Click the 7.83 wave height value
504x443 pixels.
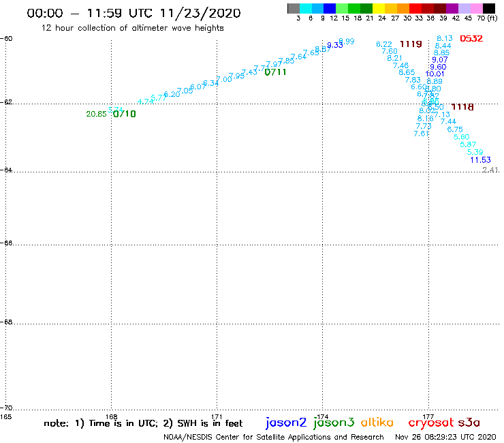point(413,80)
